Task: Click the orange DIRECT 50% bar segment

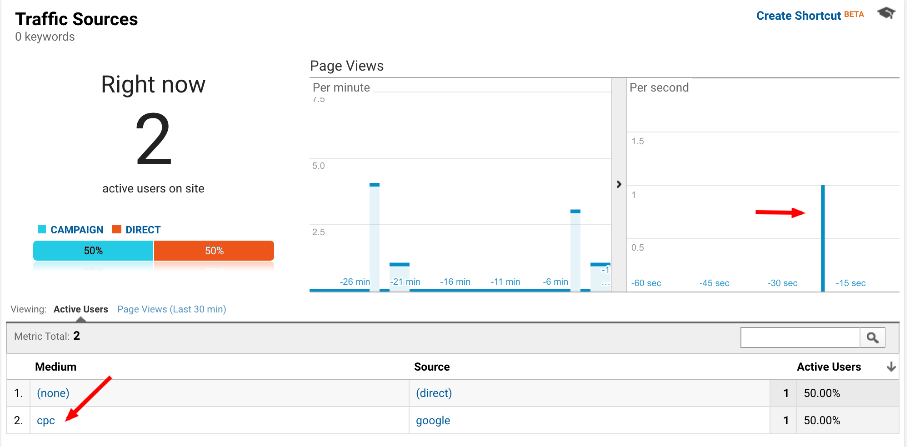Action: coord(214,250)
